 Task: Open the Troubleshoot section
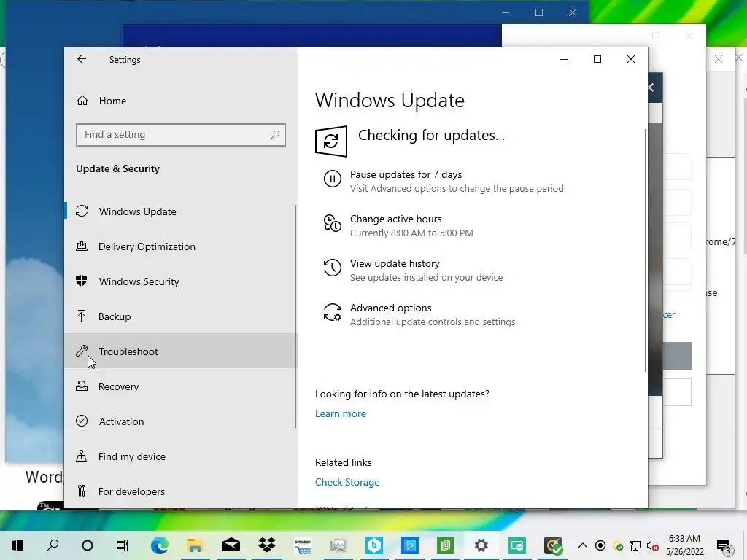(x=180, y=351)
